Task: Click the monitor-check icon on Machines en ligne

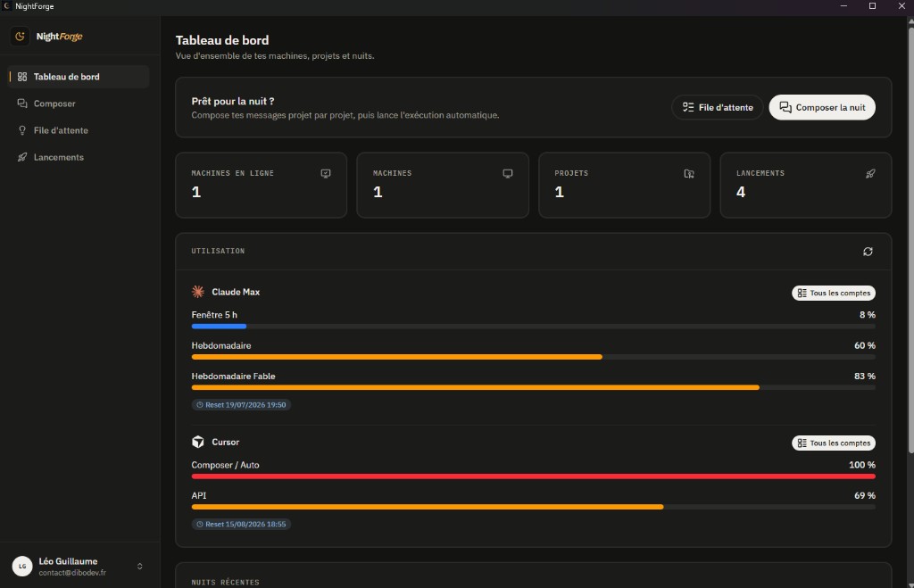Action: (x=326, y=174)
